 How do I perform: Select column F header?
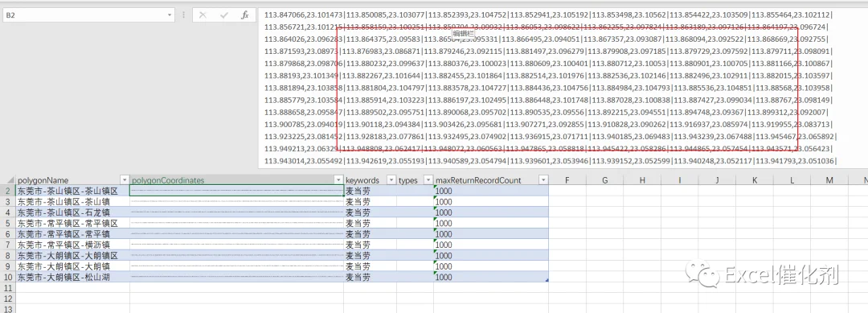click(567, 180)
